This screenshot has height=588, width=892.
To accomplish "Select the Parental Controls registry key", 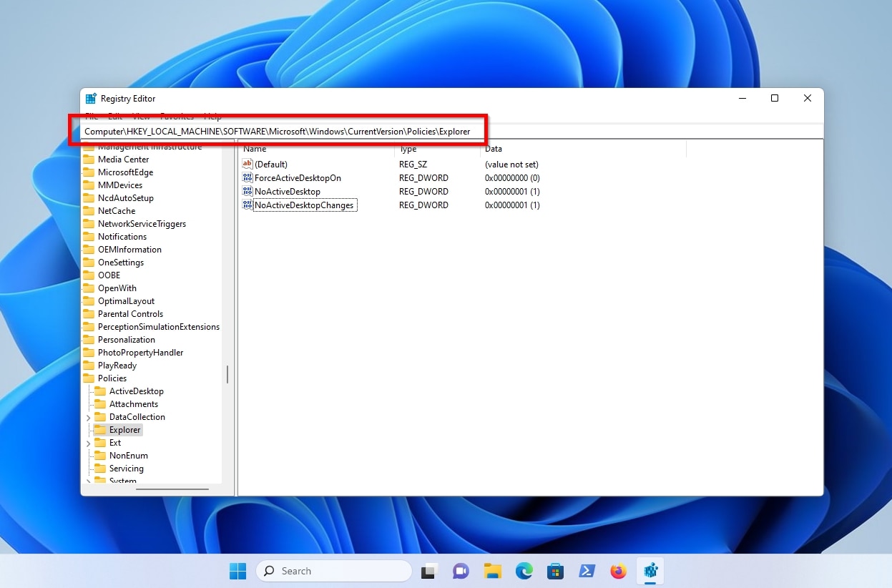I will [x=130, y=313].
